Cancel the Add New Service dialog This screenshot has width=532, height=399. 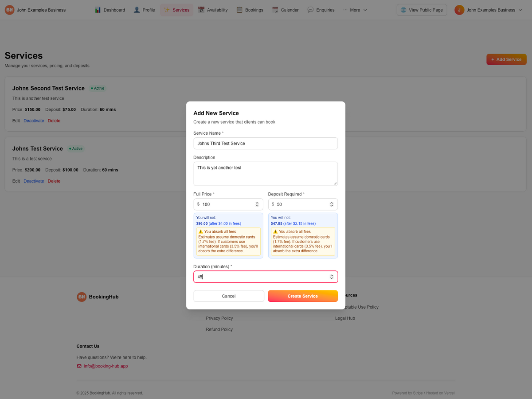228,296
